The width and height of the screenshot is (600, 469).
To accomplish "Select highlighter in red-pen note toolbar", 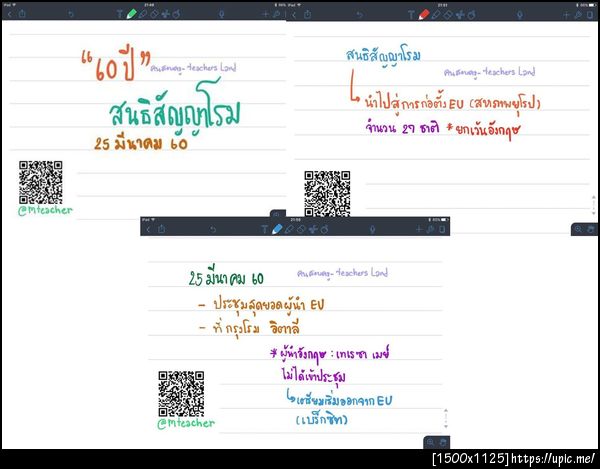I will coord(435,15).
